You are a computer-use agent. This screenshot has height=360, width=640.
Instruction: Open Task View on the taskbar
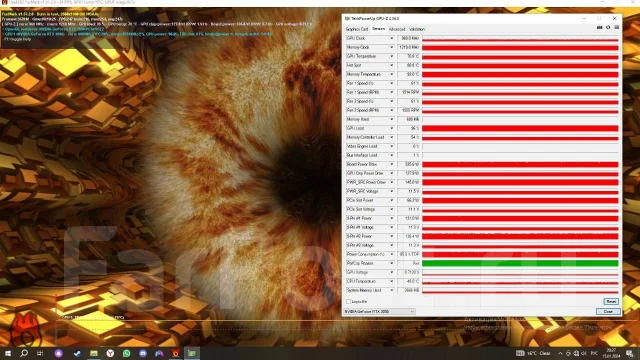click(x=40, y=353)
